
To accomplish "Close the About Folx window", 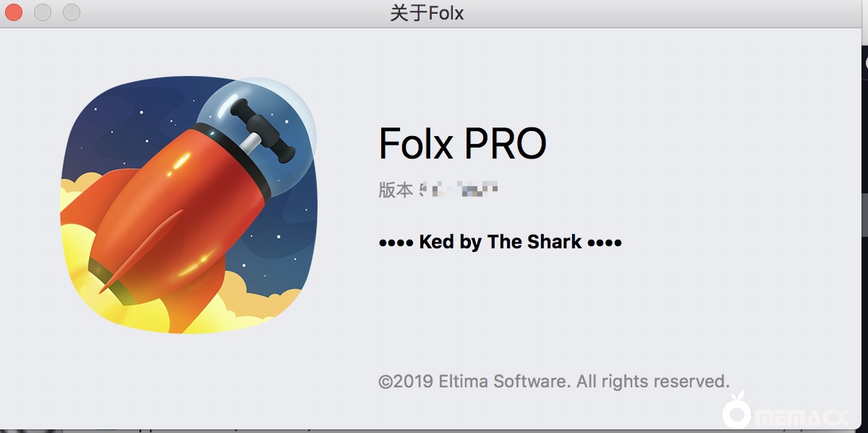I will click(x=14, y=12).
